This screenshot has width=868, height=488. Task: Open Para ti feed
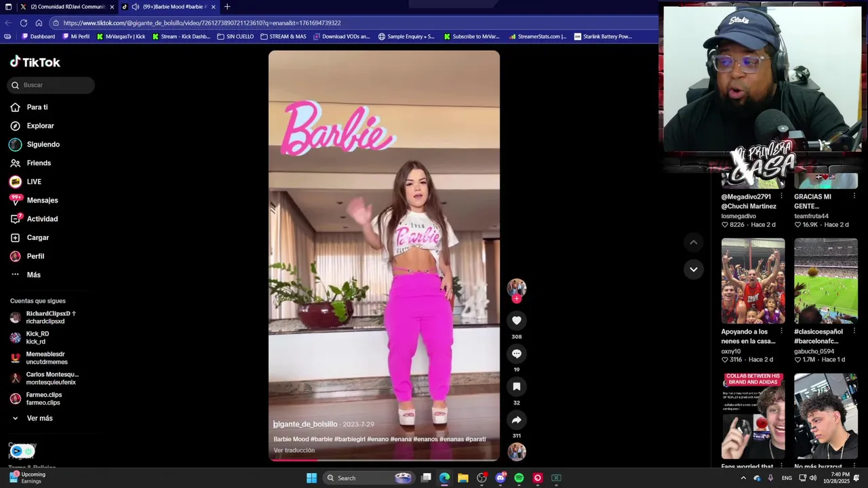(x=29, y=107)
